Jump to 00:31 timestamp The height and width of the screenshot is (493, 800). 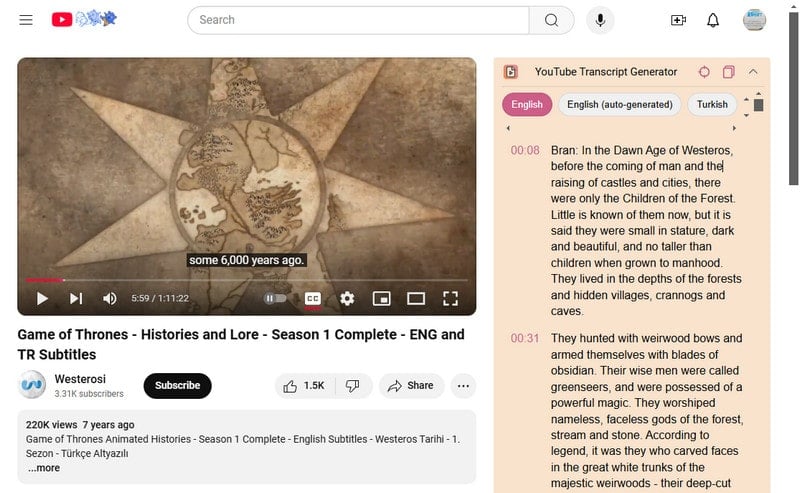point(525,338)
